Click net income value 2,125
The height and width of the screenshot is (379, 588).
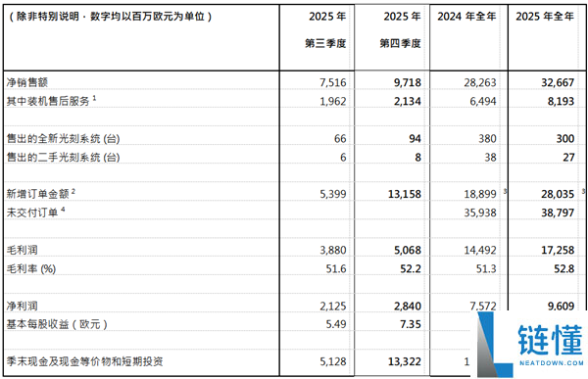[x=333, y=306]
